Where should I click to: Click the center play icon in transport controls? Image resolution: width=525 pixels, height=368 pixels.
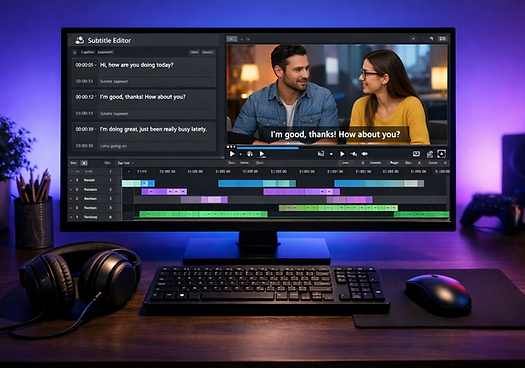pyautogui.click(x=342, y=154)
